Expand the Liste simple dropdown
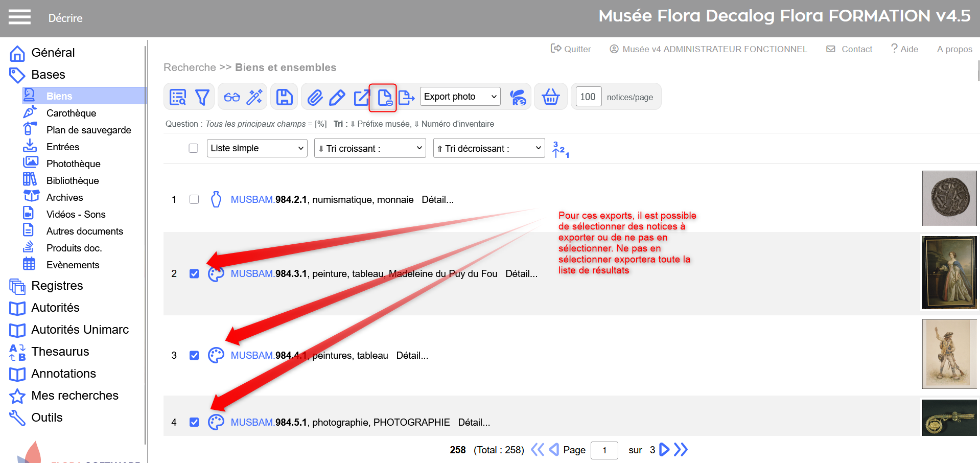Viewport: 980px width, 463px height. coord(256,148)
